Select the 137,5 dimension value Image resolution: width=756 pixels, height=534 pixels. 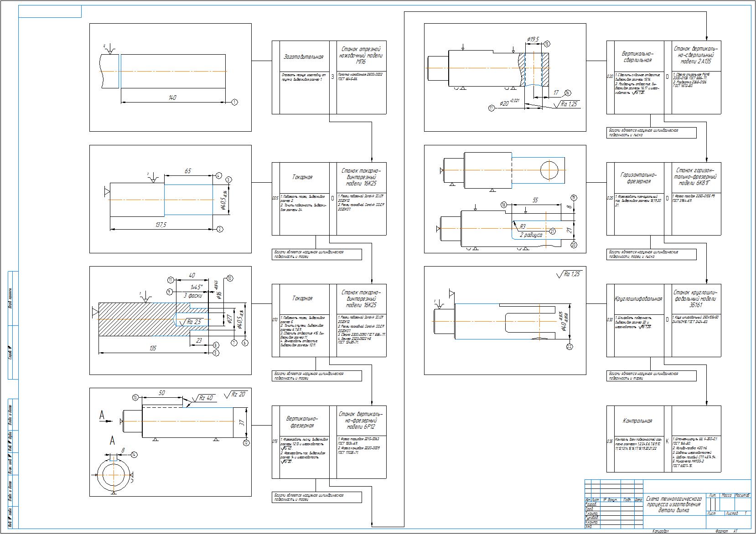click(161, 225)
